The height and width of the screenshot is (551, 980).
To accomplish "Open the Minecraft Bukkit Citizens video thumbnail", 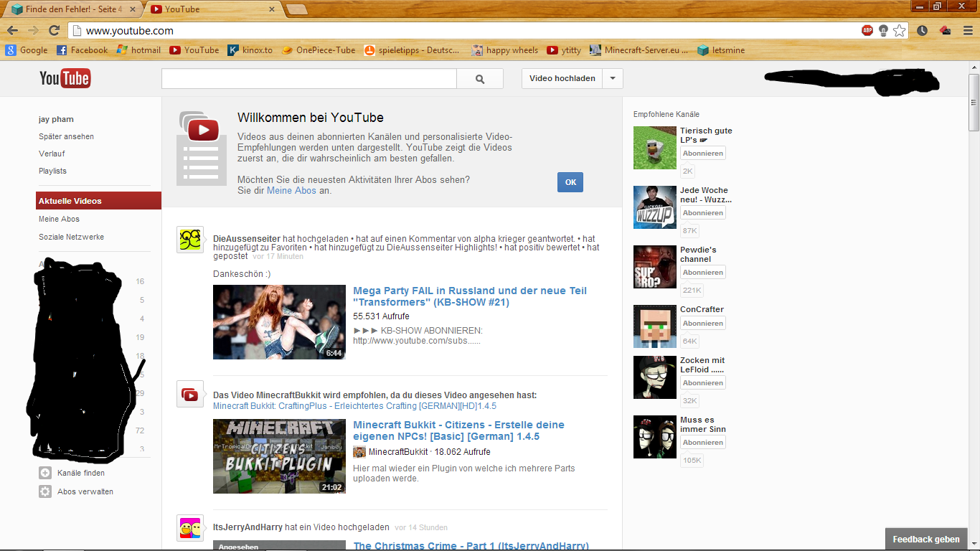I will pyautogui.click(x=279, y=456).
